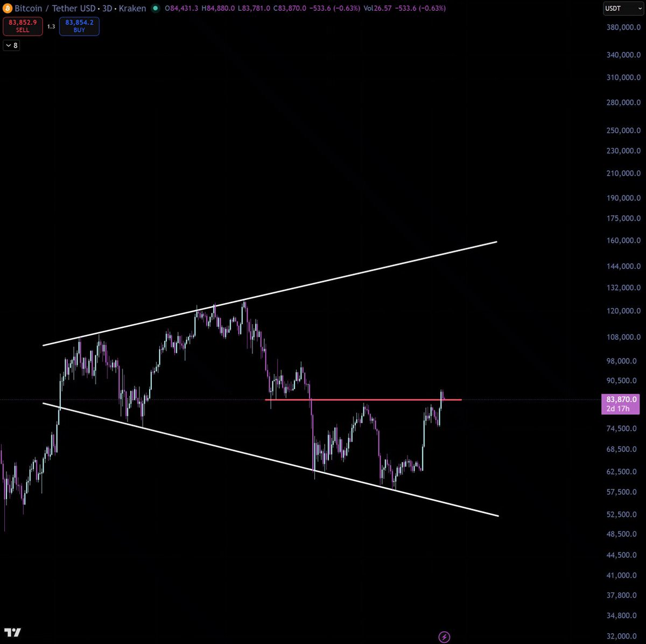This screenshot has height=644, width=646.
Task: Click the high value H84,880.0
Action: point(219,9)
